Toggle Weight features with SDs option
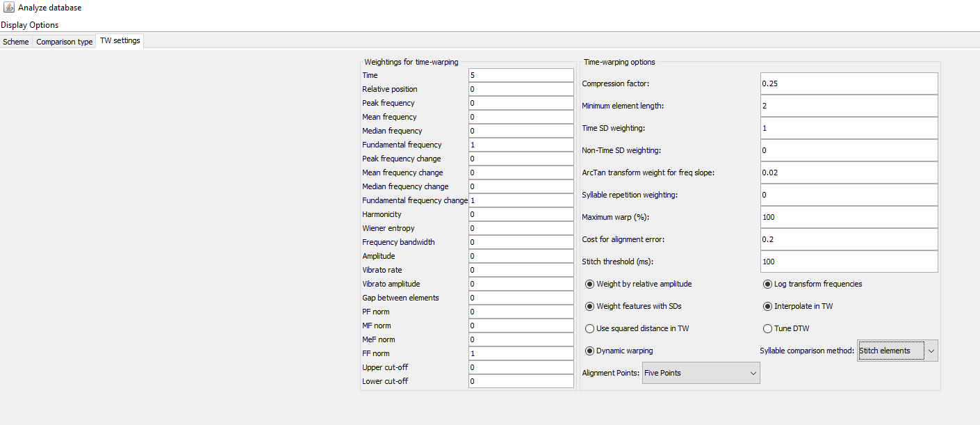The width and height of the screenshot is (980, 425). click(x=590, y=306)
